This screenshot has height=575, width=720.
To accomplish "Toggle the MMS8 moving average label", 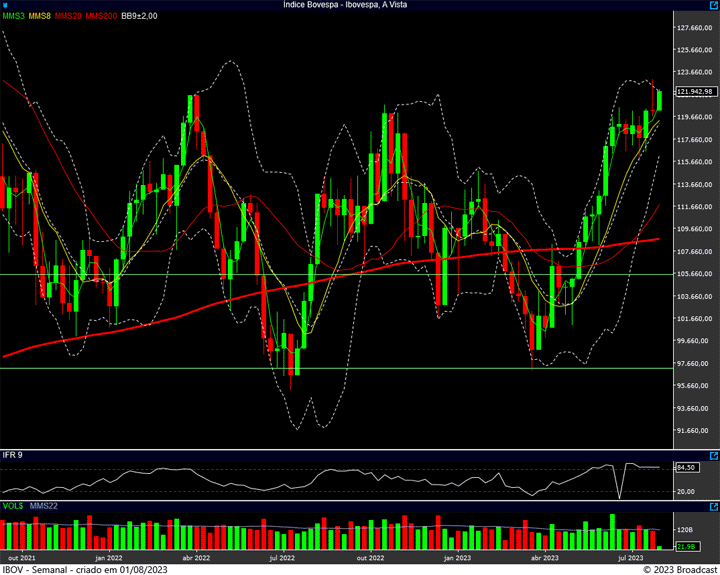I will pyautogui.click(x=39, y=16).
